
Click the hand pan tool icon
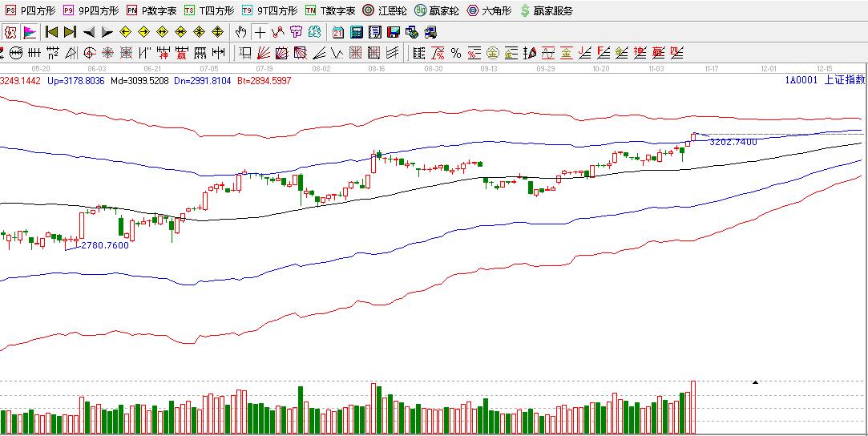241,33
